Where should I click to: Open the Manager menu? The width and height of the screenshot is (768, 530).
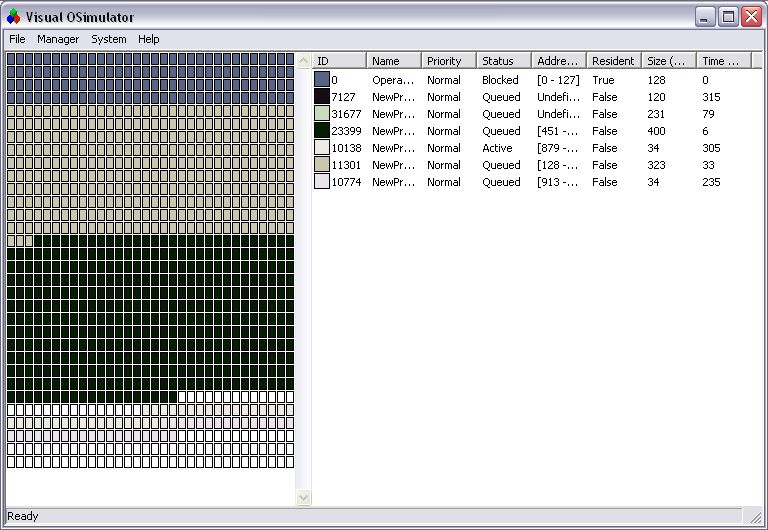[x=58, y=39]
